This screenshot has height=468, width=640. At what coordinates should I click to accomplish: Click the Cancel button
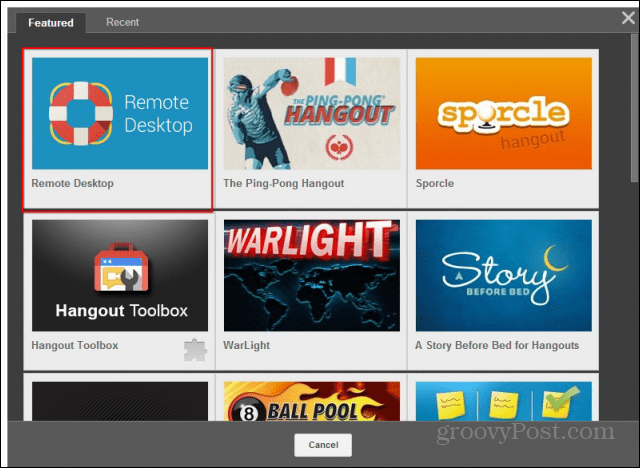pyautogui.click(x=323, y=445)
